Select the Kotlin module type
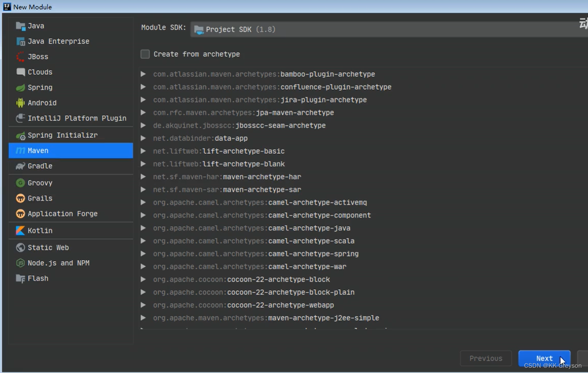 [x=71, y=231]
